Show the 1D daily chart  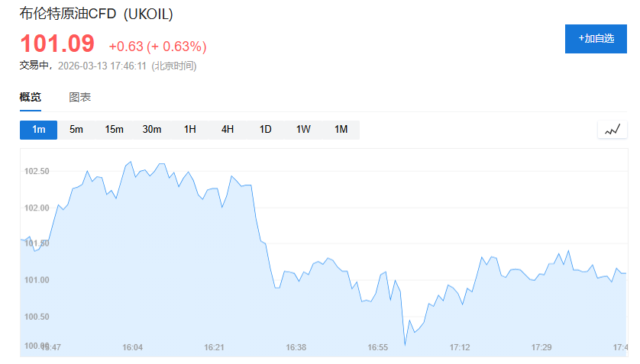(266, 130)
